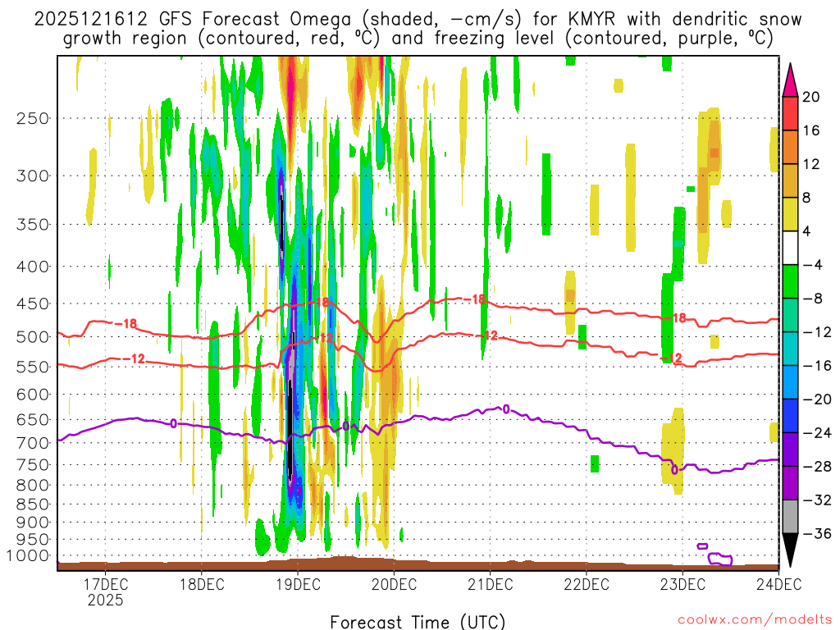Click the 450 pressure level label

coord(32,304)
